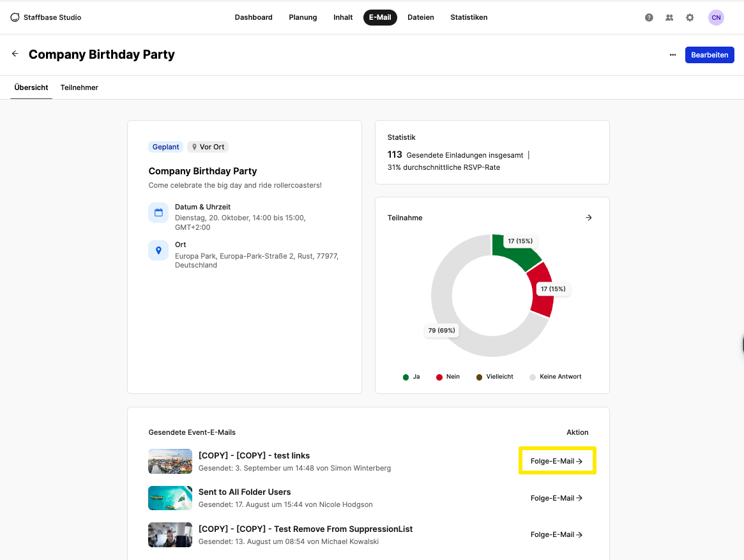
Task: Open thumbnail of Sent to All Folder Users
Action: [x=170, y=498]
